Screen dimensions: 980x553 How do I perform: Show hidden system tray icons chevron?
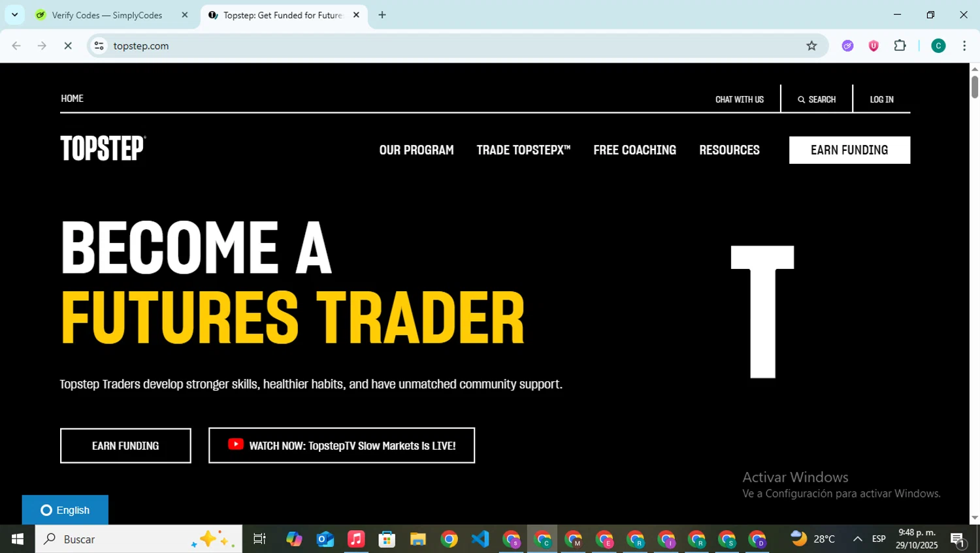[857, 539]
